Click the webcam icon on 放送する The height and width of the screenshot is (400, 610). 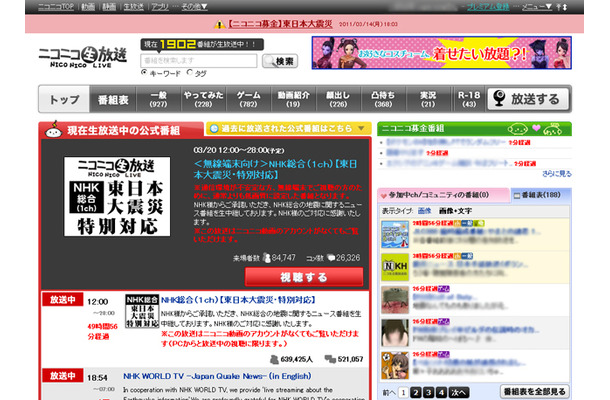click(x=499, y=98)
